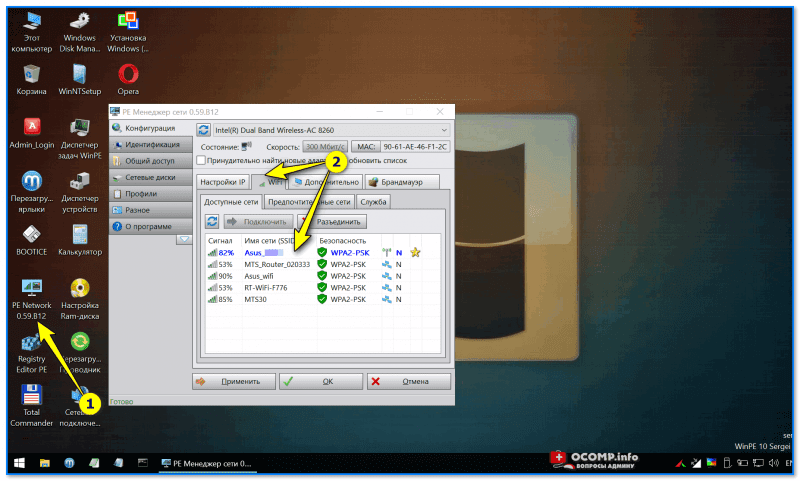Expand the sidebar down arrow below О программе

(184, 239)
